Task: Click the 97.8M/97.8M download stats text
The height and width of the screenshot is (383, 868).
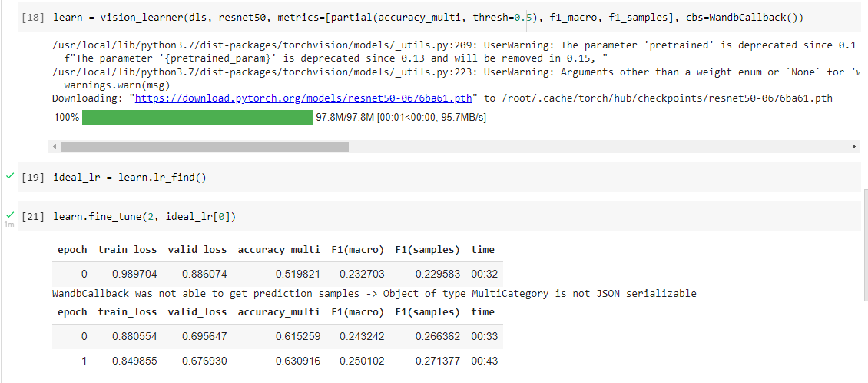Action: pyautogui.click(x=401, y=118)
